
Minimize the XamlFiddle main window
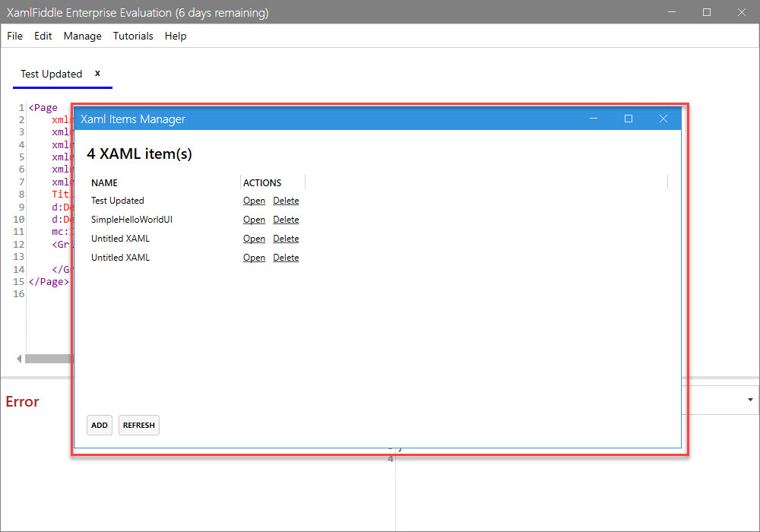[671, 12]
